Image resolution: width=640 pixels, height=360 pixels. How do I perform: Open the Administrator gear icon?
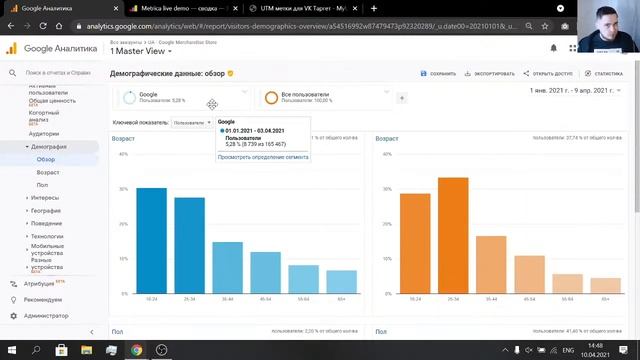point(13,316)
